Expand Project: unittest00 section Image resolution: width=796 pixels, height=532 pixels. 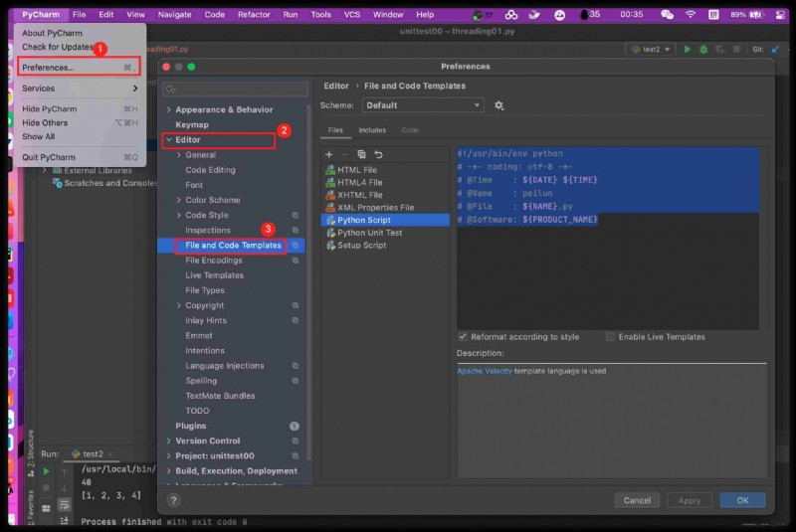pos(168,455)
